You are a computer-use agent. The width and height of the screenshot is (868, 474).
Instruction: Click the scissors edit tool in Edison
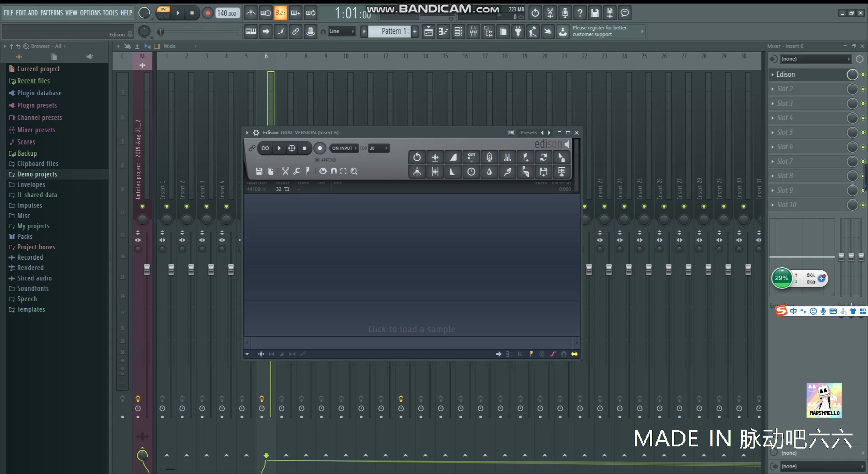point(285,171)
